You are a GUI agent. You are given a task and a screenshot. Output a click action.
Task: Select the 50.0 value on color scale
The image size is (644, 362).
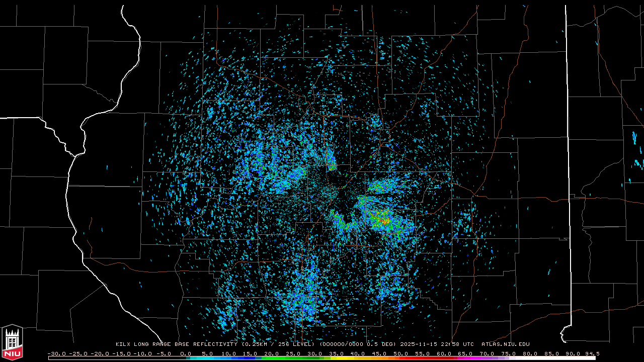tap(400, 353)
